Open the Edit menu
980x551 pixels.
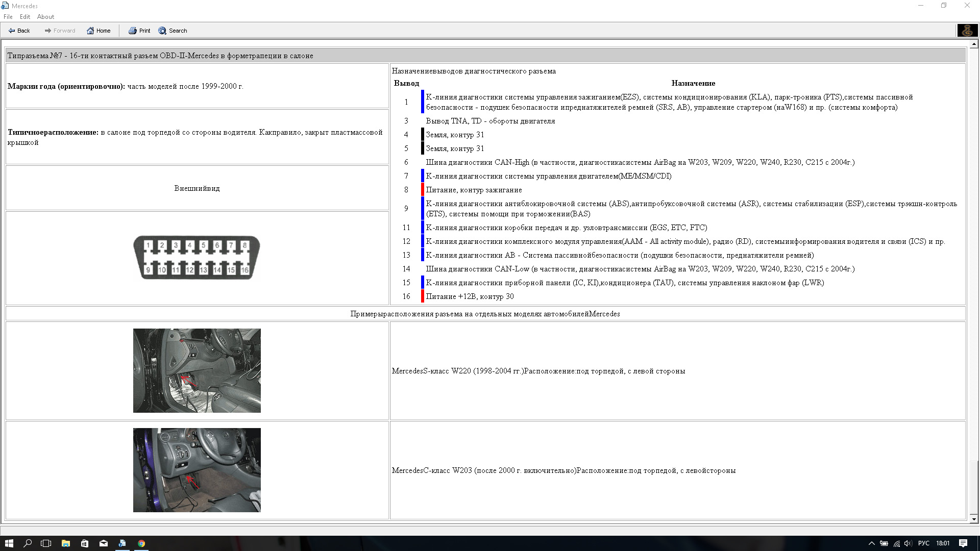[x=25, y=16]
